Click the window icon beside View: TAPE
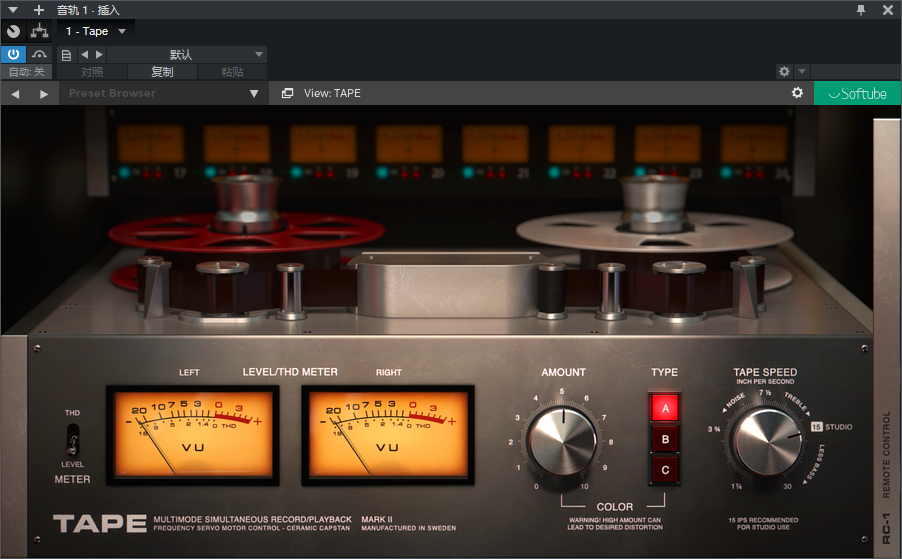This screenshot has height=559, width=902. [287, 93]
